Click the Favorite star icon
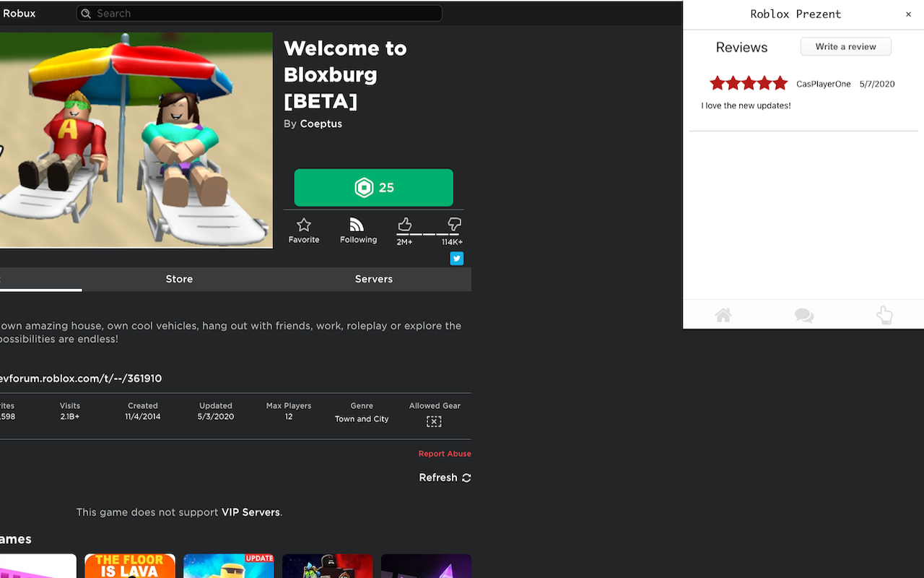Screen dimensions: 924x578 [x=304, y=225]
